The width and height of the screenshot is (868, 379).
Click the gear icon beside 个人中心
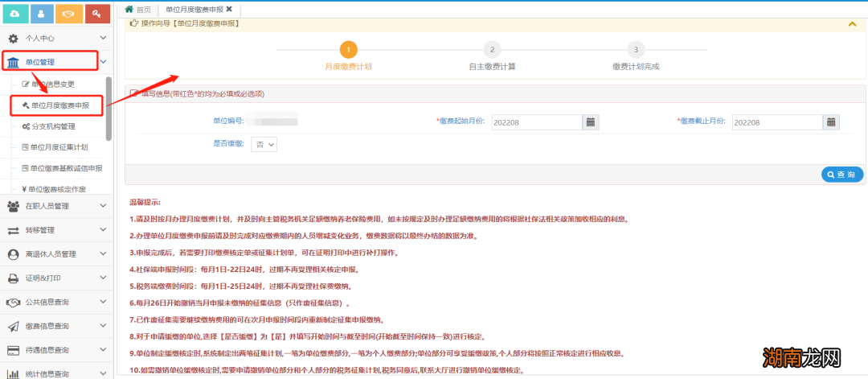[14, 39]
